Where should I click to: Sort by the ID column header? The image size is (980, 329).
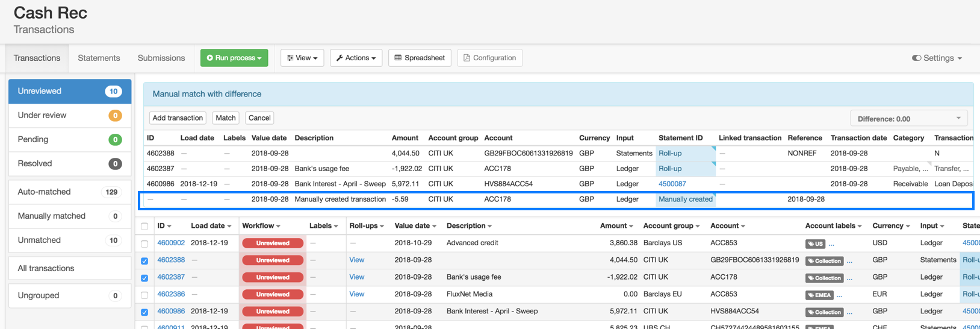click(x=164, y=225)
